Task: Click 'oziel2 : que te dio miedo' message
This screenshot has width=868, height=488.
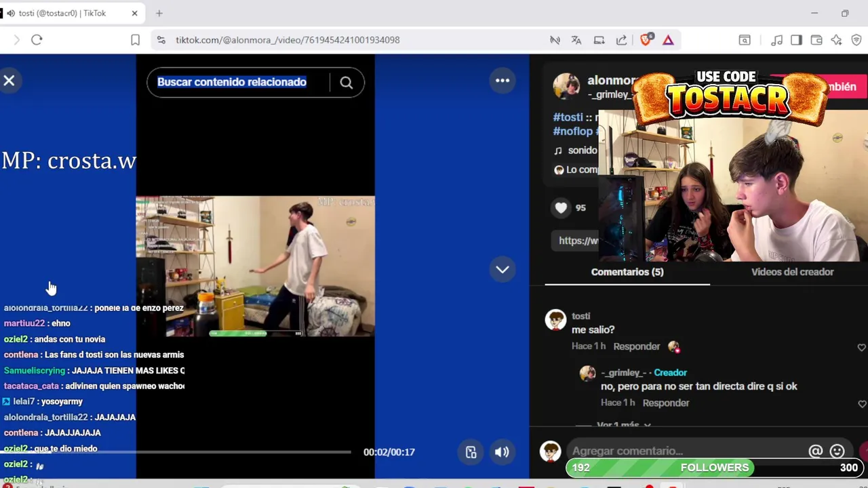Action: [x=51, y=448]
